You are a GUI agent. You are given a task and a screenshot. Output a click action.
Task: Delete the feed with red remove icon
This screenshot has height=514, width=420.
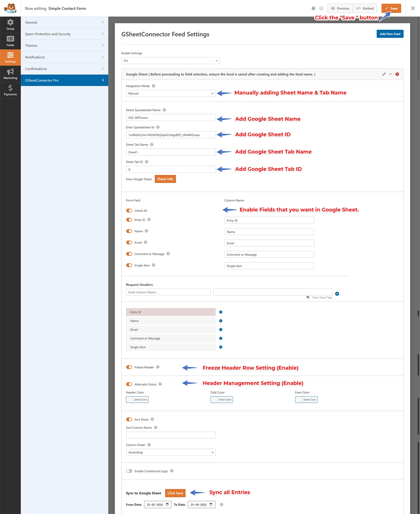pyautogui.click(x=397, y=74)
